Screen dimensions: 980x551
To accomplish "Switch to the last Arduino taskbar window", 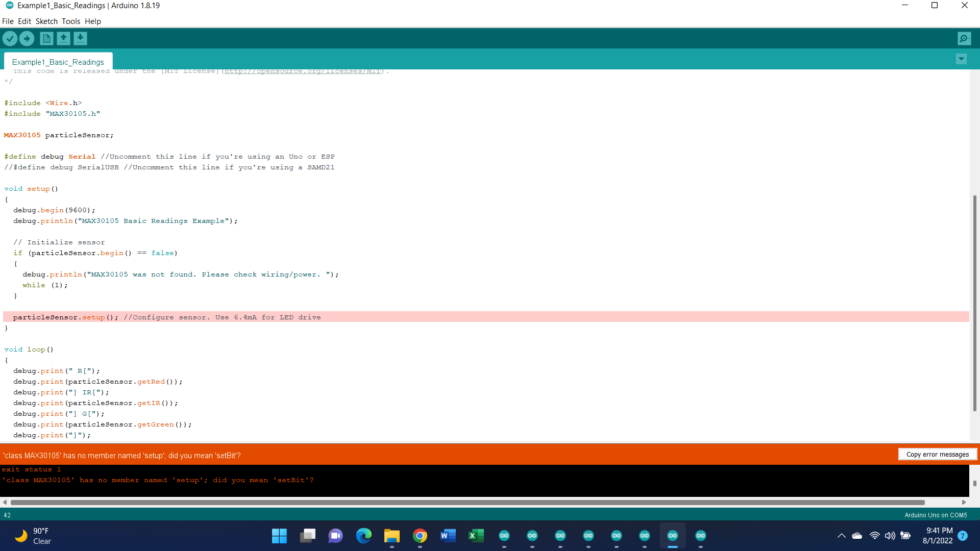I will coord(701,536).
